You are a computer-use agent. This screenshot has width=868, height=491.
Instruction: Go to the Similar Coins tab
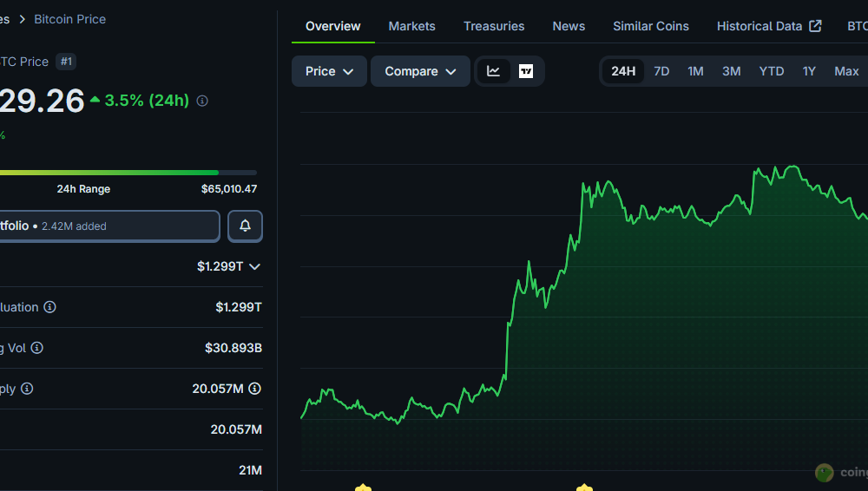pos(651,26)
